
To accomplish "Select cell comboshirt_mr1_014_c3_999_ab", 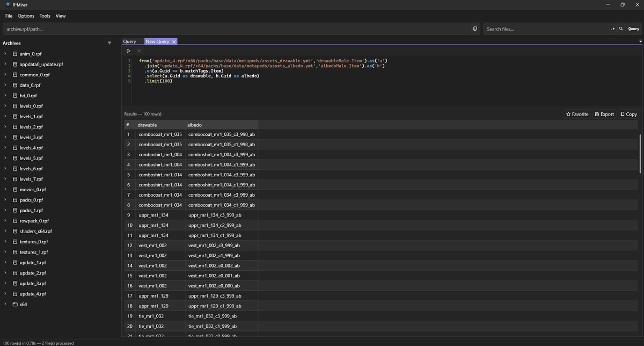I will point(222,175).
